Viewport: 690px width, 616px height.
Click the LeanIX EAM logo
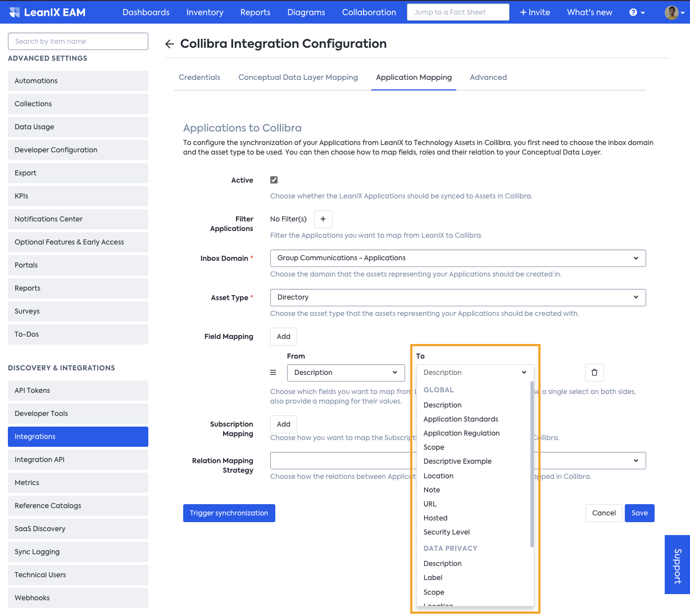47,12
